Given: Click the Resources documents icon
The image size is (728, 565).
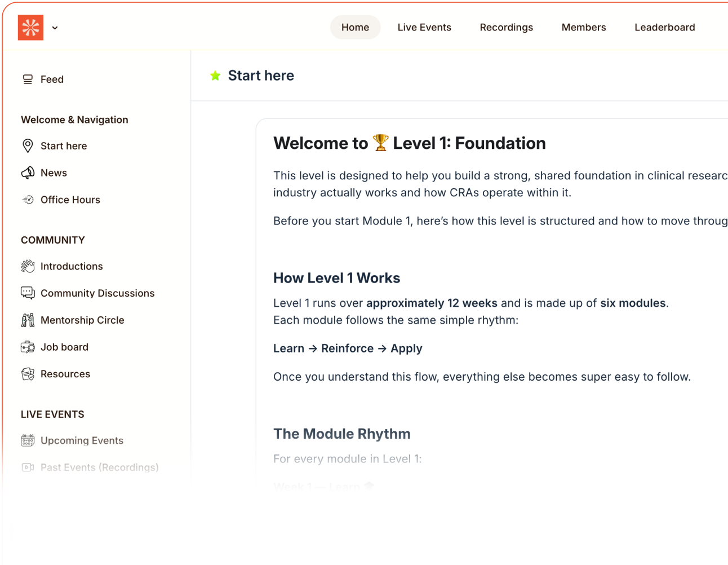Looking at the screenshot, I should [x=28, y=374].
